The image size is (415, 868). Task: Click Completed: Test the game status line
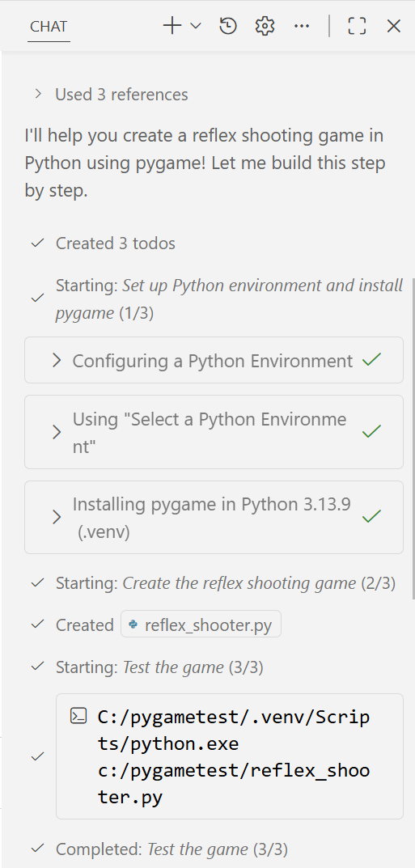172,849
